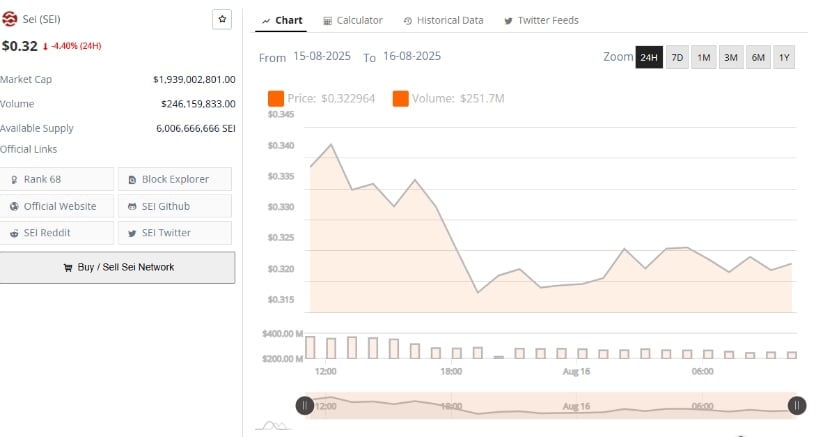Toggle the Volume series orange legend swatch
Viewport: 825px width, 437px height.
tap(400, 98)
